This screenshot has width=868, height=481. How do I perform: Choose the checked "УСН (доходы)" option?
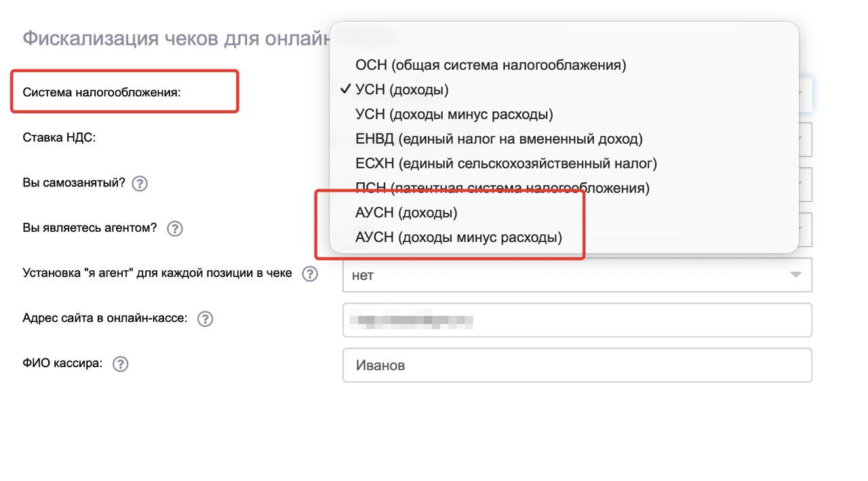[401, 89]
